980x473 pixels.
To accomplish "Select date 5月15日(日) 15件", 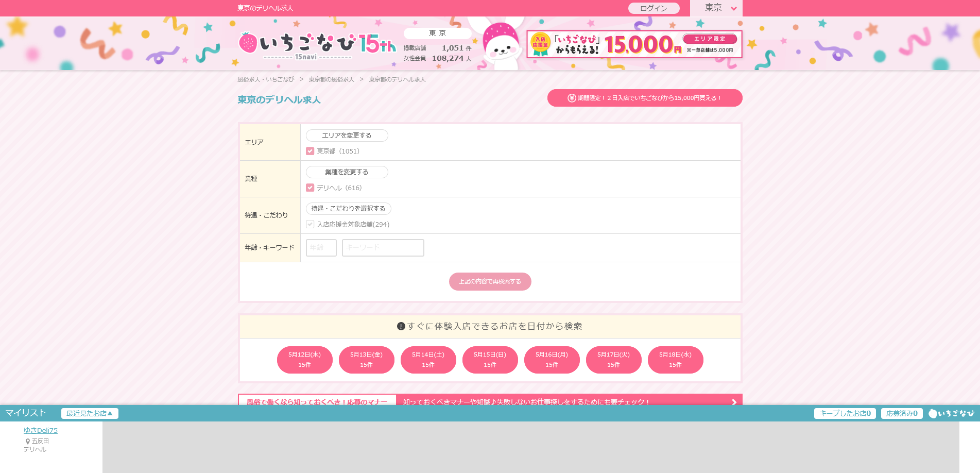I will (490, 360).
